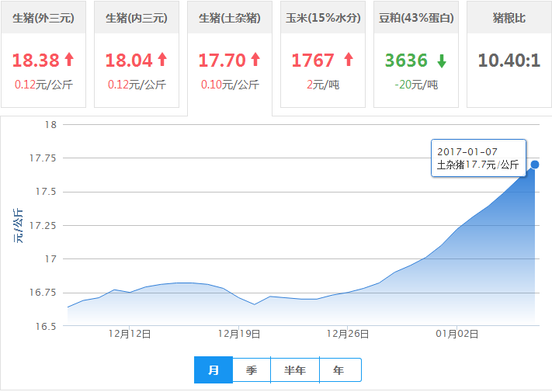The width and height of the screenshot is (552, 392).
Task: Select the 豆粕(43%蛋白) price tab
Action: click(x=416, y=54)
